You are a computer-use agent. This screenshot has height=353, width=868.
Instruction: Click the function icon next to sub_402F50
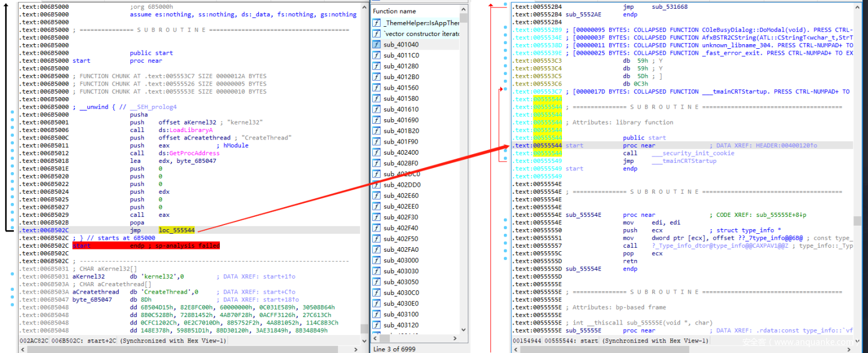coord(376,239)
